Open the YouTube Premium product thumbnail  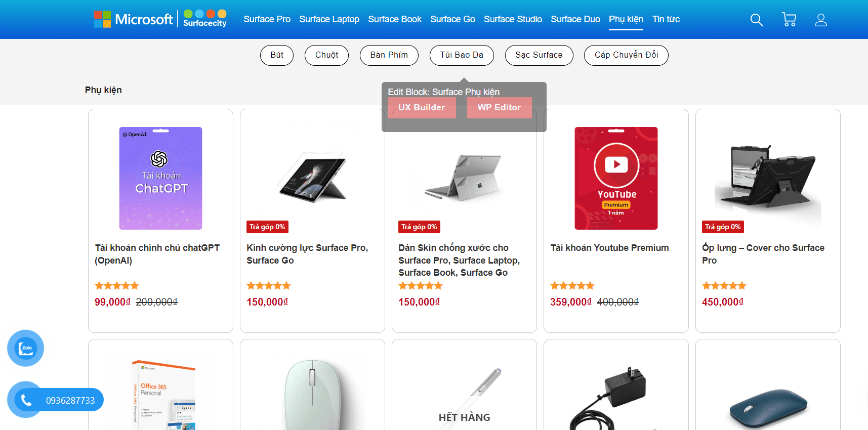pyautogui.click(x=616, y=178)
